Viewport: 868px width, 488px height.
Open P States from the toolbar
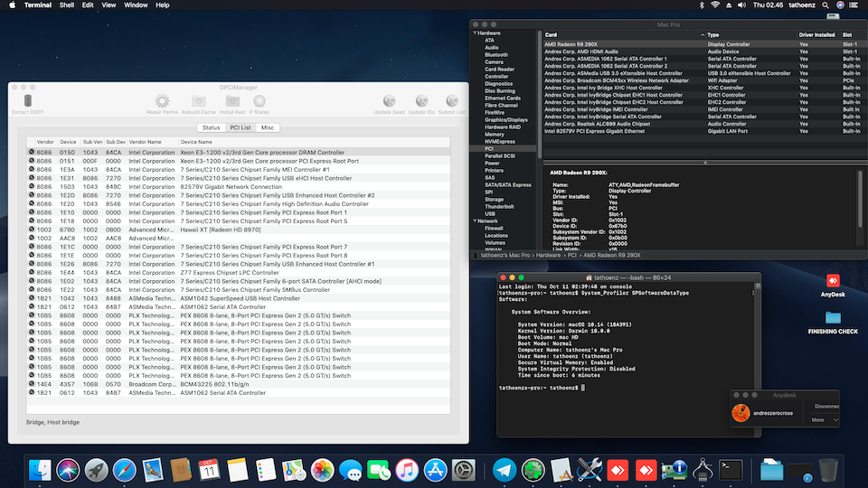[260, 101]
